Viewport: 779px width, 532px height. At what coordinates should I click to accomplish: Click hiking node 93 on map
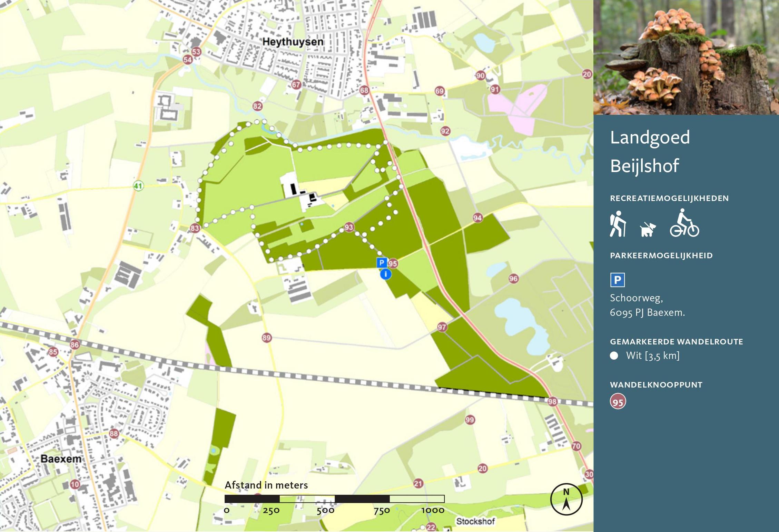(349, 227)
